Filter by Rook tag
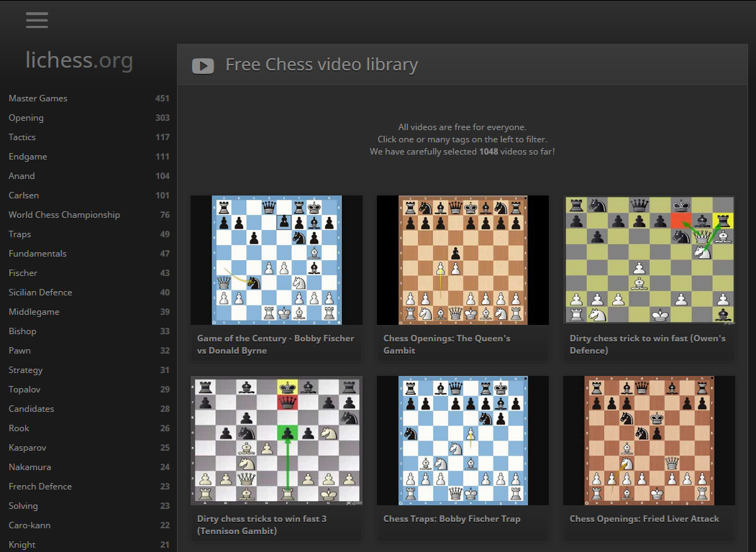756x552 pixels. pos(88,428)
